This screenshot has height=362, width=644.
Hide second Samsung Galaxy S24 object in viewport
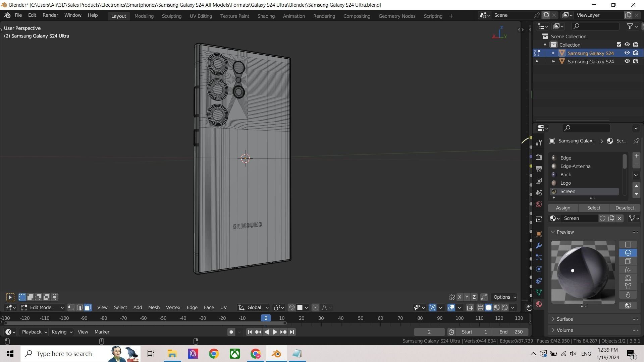(x=627, y=61)
